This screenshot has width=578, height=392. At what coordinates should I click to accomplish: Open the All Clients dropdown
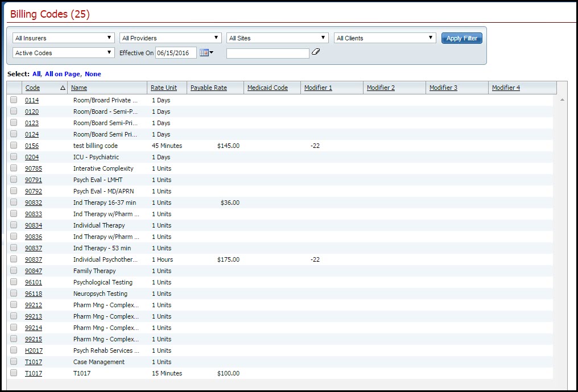click(385, 38)
